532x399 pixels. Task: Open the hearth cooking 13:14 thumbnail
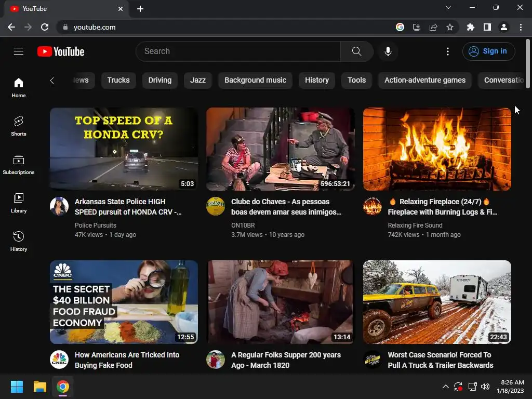click(280, 302)
